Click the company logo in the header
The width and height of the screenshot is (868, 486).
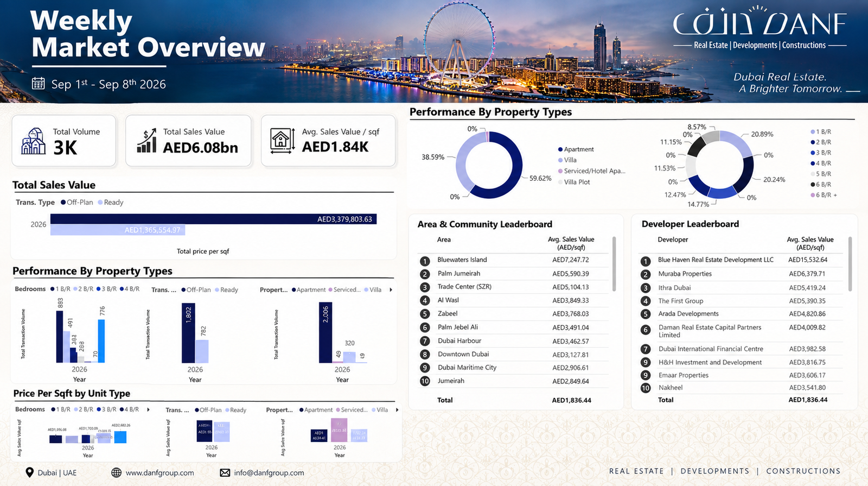click(759, 28)
